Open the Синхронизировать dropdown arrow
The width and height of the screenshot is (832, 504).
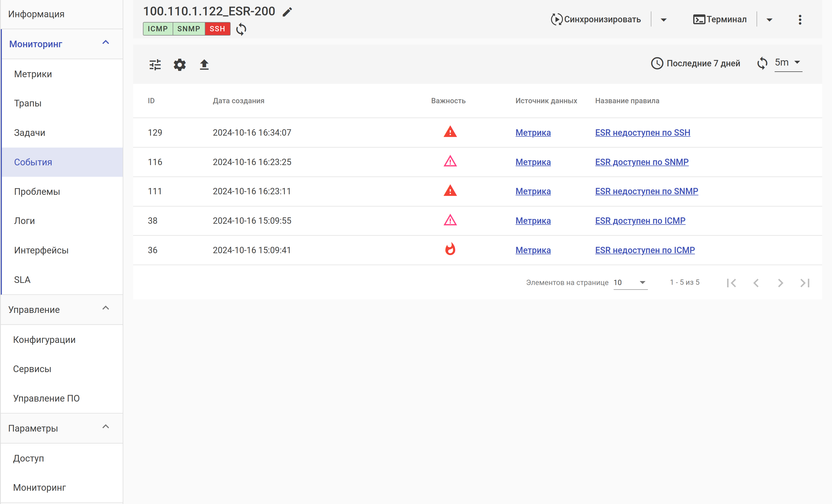pos(663,20)
